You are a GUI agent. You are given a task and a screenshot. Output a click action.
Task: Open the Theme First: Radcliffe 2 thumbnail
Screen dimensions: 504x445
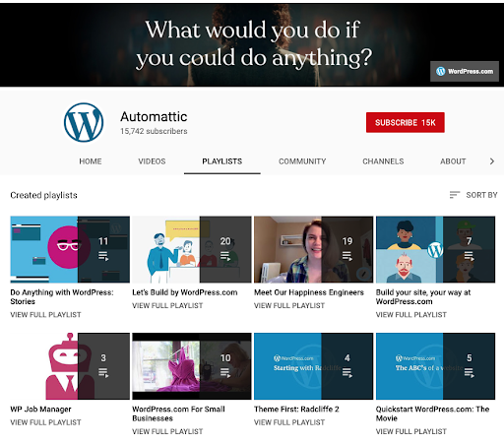[x=313, y=366]
